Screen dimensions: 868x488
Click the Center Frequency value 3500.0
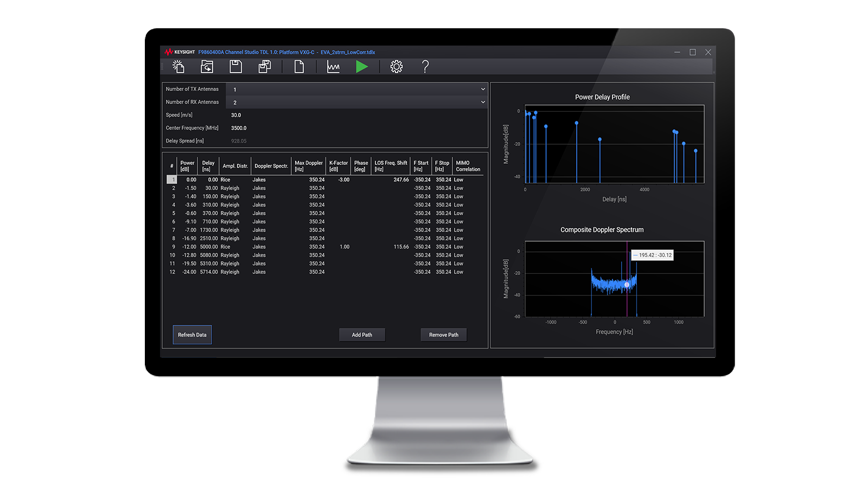(x=239, y=129)
